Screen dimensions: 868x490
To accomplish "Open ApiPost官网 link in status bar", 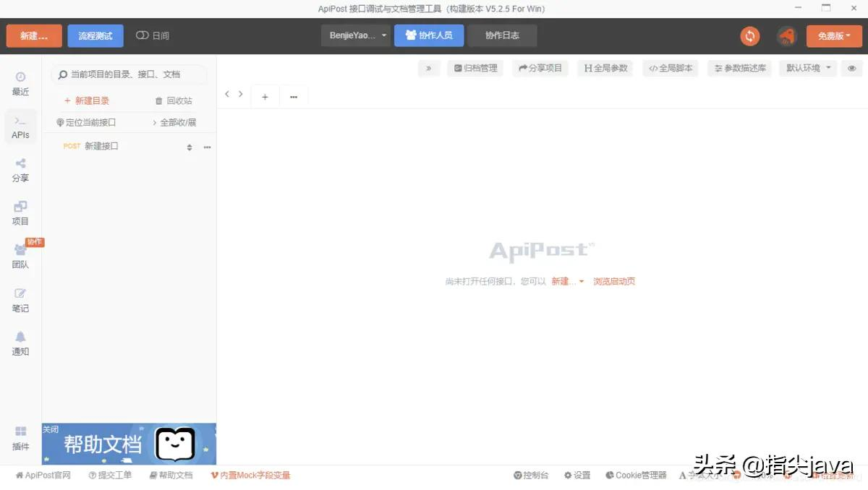I will coord(43,476).
